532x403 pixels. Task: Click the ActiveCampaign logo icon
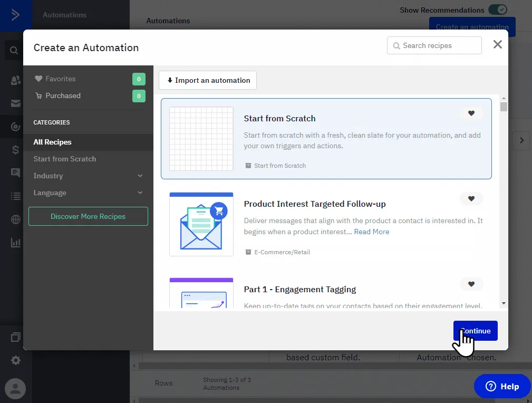tap(15, 15)
